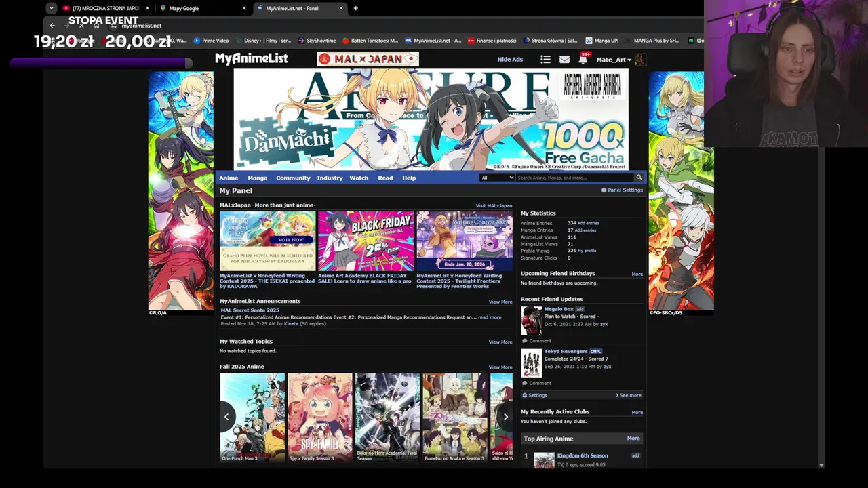Screen dimensions: 868x488
Task: Click read more on Secret Santa announcement
Action: point(490,317)
